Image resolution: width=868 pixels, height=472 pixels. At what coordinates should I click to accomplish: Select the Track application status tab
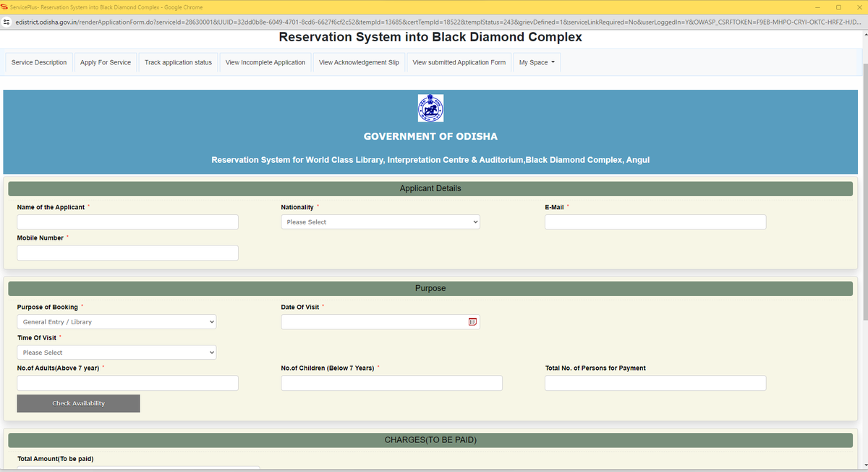click(179, 62)
